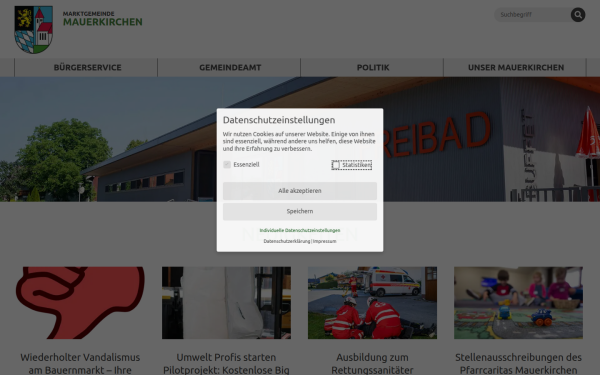Open the vandalism thumbs-down thumbnail
Viewport: 600px width, 375px height.
(x=80, y=303)
